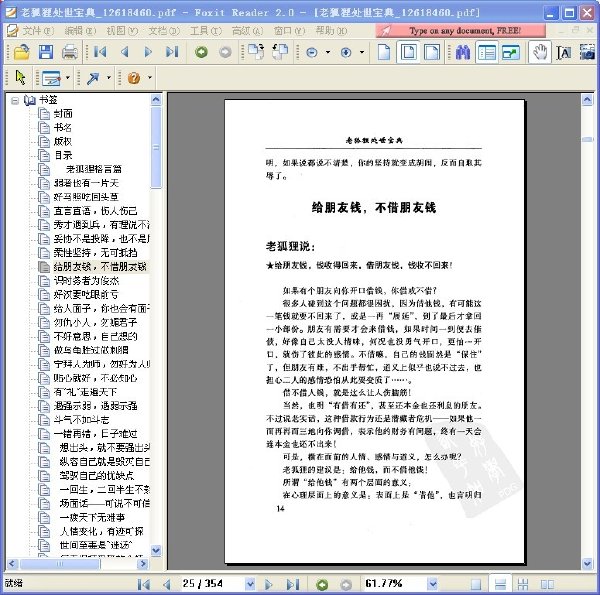
Task: Go to previous page in status bar
Action: 166,584
